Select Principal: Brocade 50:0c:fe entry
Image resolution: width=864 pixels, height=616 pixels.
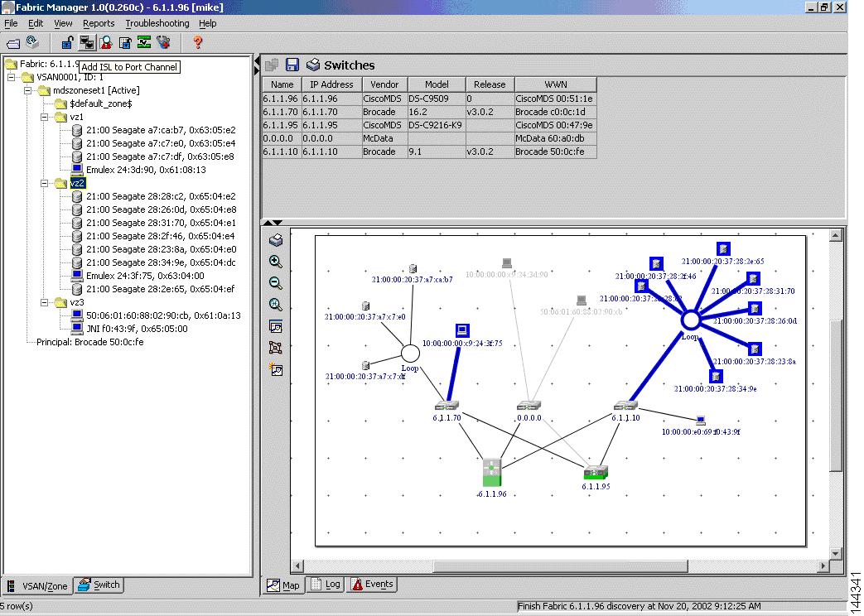(x=89, y=342)
